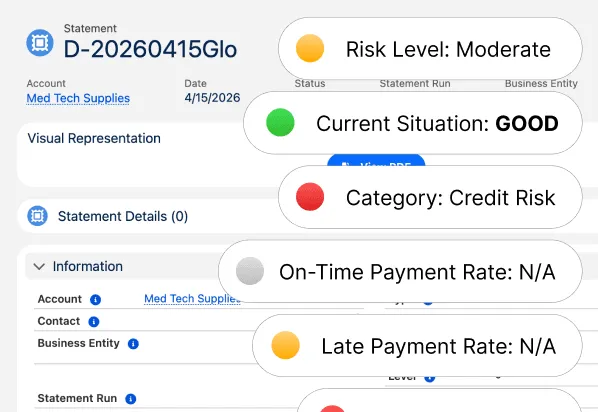
Task: Click the gray dot beside On-Time Payment Rate
Action: tap(250, 271)
